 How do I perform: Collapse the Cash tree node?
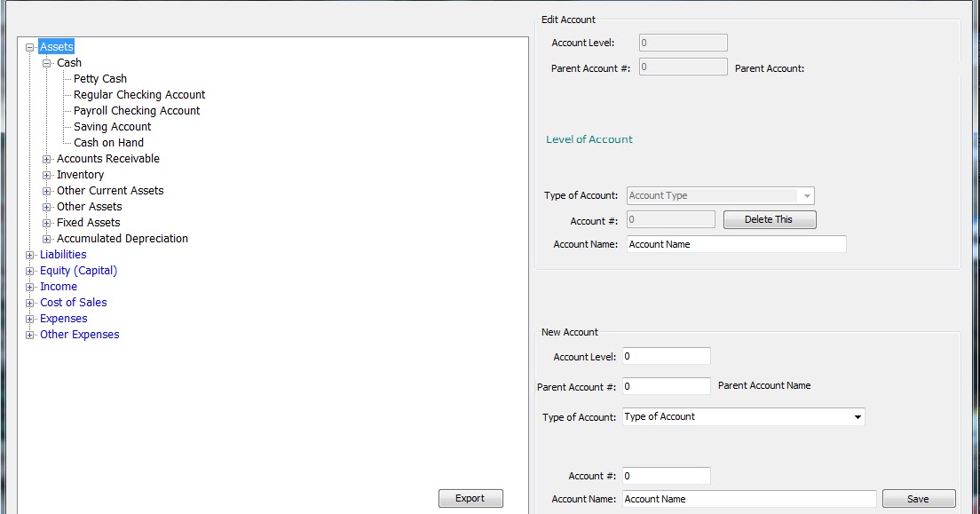[x=46, y=63]
